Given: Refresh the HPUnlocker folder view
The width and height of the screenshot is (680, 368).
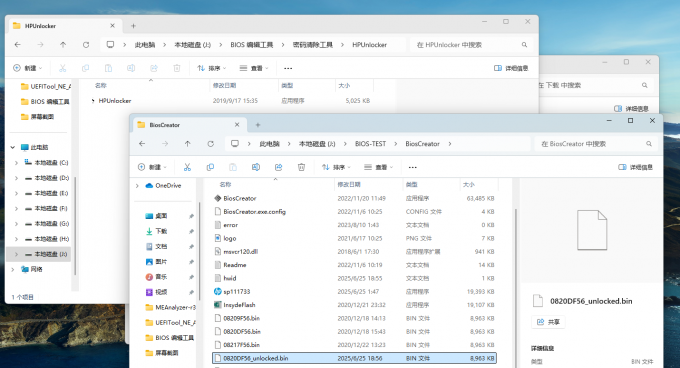Looking at the screenshot, I should coord(86,45).
